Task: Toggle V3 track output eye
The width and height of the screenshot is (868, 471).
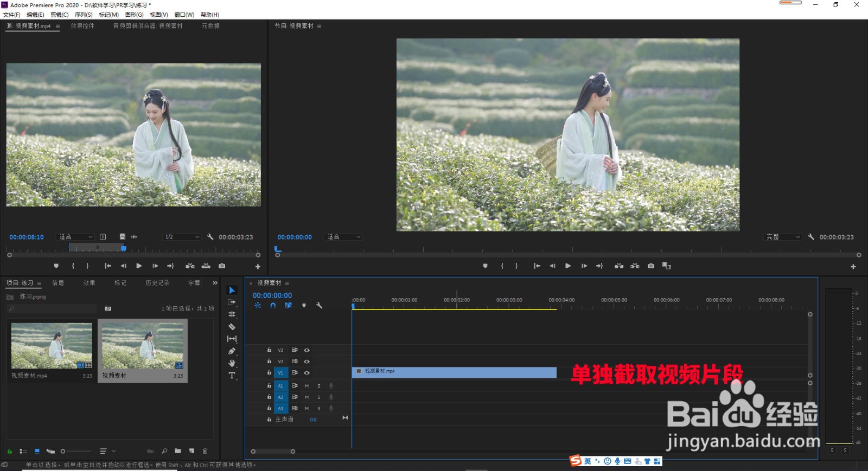Action: coord(307,350)
